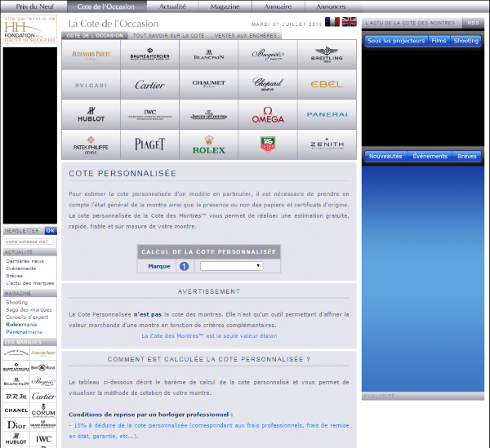Open Fondation Haute Horlogerie partner logo
The image size is (490, 448).
(x=30, y=29)
